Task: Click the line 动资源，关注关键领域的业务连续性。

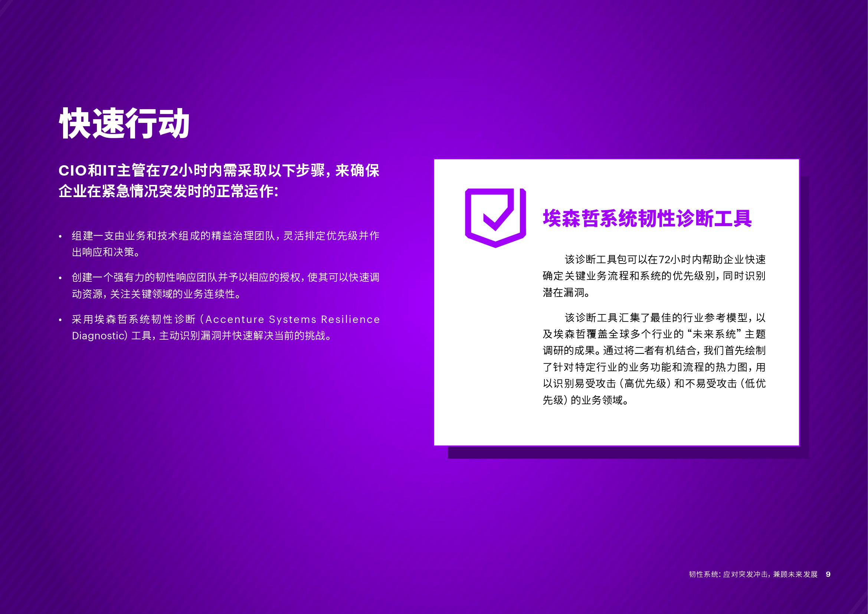Action: pos(157,294)
